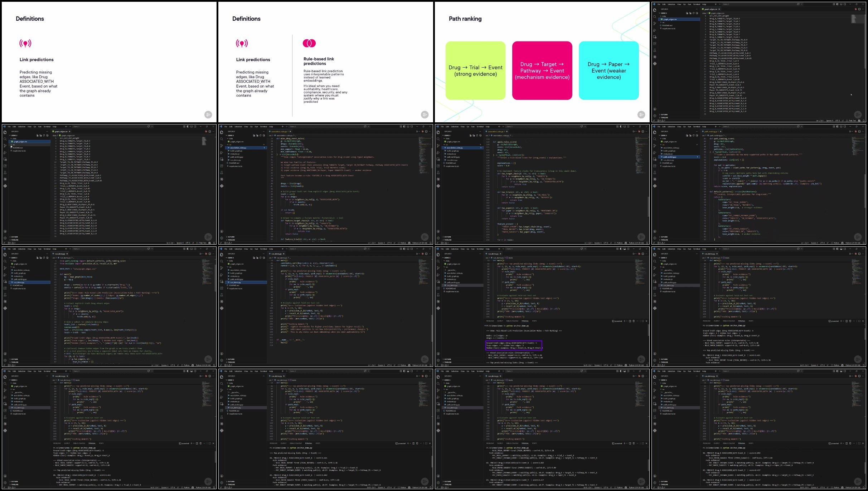Select the pink Drug → Target → Pathway card
The height and width of the screenshot is (491, 868).
(542, 70)
